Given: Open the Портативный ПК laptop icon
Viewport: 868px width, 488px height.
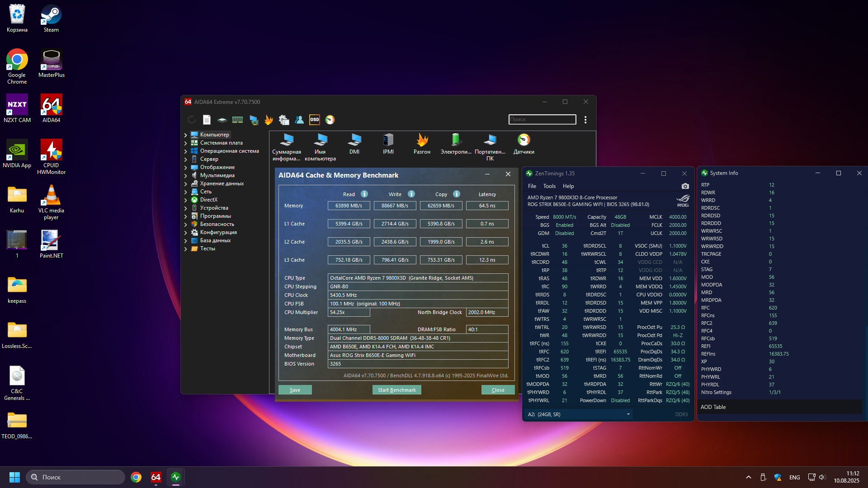Looking at the screenshot, I should pos(490,148).
